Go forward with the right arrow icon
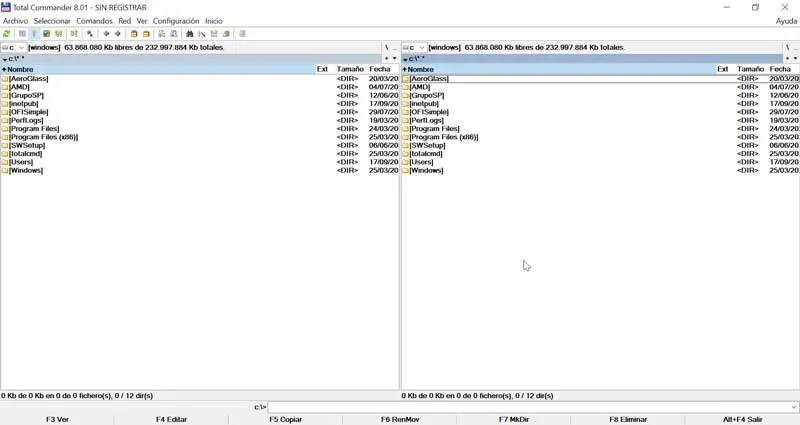This screenshot has width=800, height=425. click(118, 34)
